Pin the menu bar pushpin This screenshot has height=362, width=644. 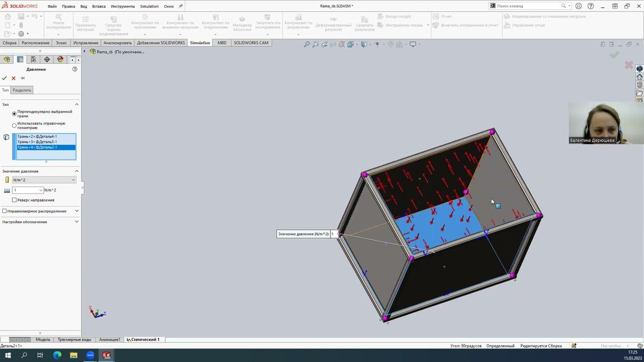(181, 6)
